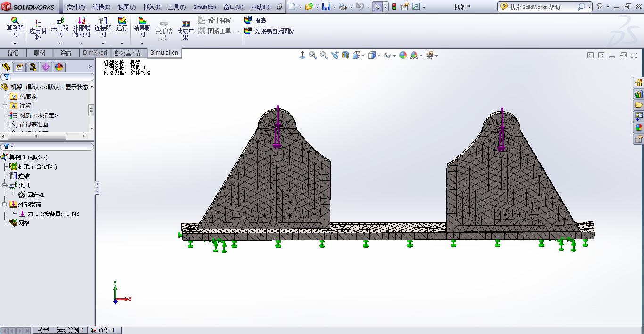644x334 pixels.
Task: Open the Options checklist icon
Action: tap(416, 7)
